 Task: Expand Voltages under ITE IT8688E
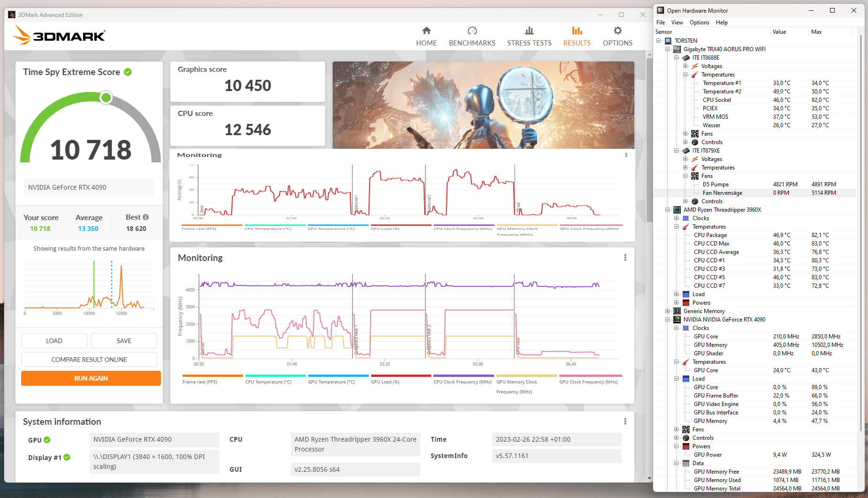pos(685,66)
